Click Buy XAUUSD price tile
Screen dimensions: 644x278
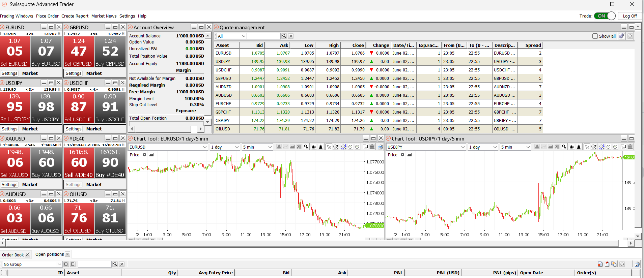click(46, 163)
